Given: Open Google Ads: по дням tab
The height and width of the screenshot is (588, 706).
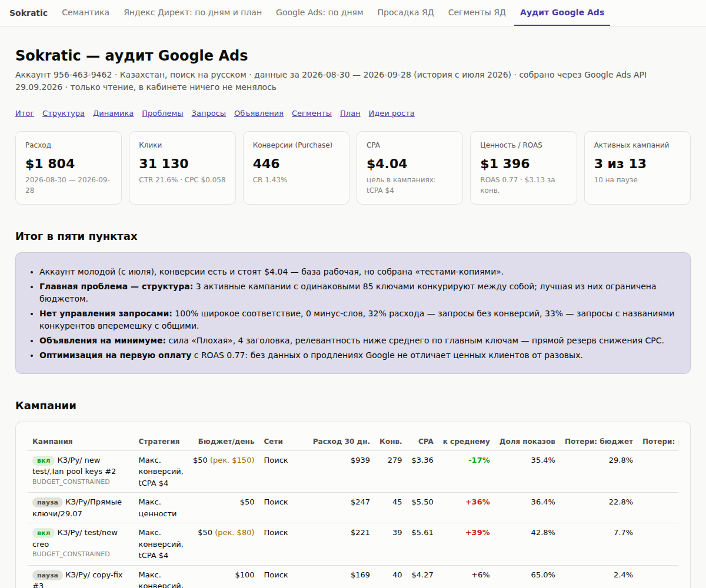Looking at the screenshot, I should (x=319, y=12).
